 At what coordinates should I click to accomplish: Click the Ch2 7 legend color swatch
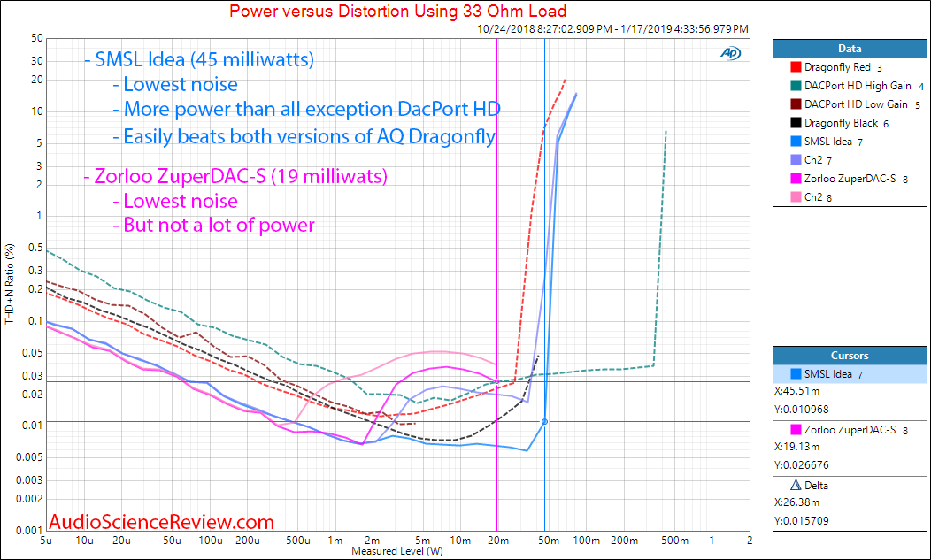tap(796, 160)
